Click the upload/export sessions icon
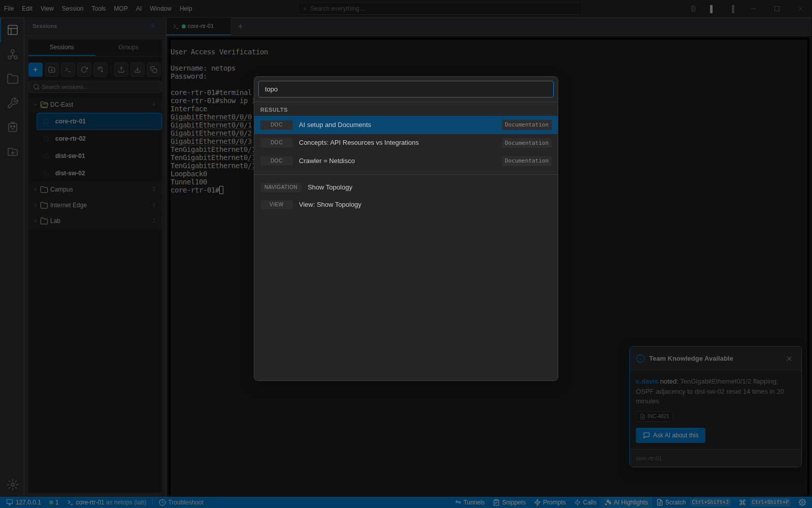 click(x=121, y=70)
